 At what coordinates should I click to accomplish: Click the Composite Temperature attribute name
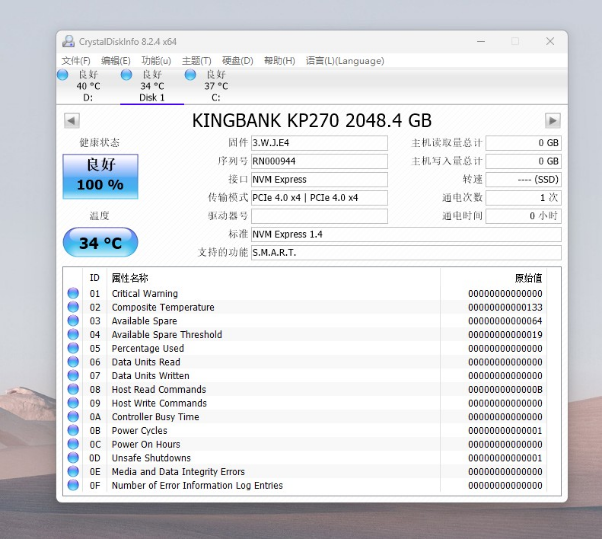163,307
